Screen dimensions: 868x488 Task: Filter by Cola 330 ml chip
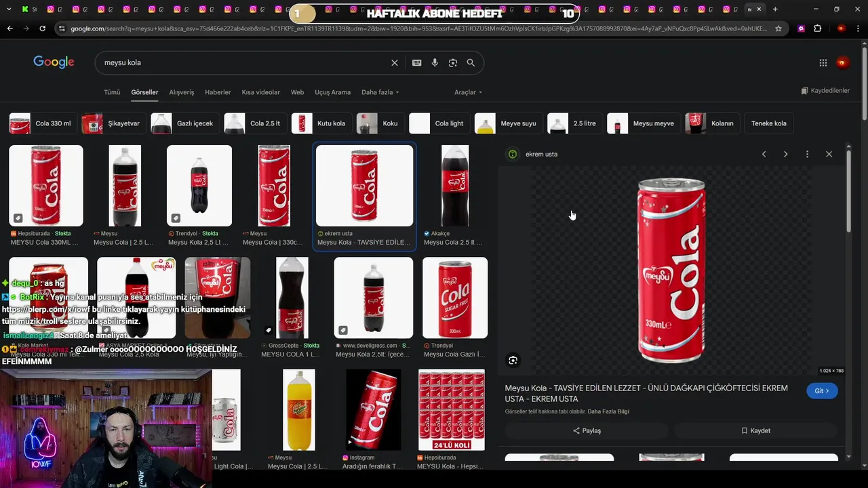42,123
